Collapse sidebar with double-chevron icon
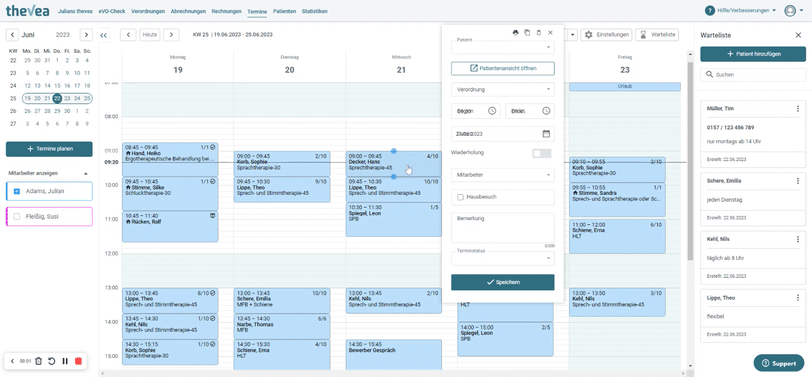Image resolution: width=812 pixels, height=377 pixels. tap(103, 35)
